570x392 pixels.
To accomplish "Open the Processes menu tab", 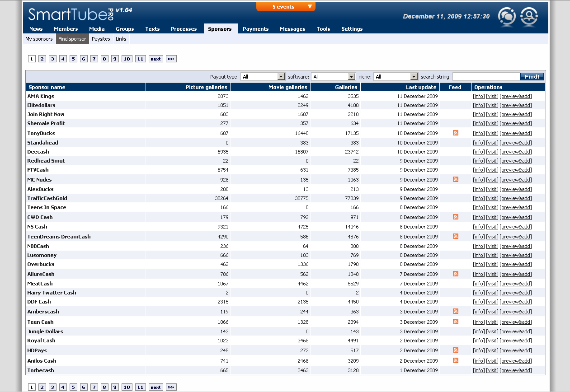I will pyautogui.click(x=184, y=29).
